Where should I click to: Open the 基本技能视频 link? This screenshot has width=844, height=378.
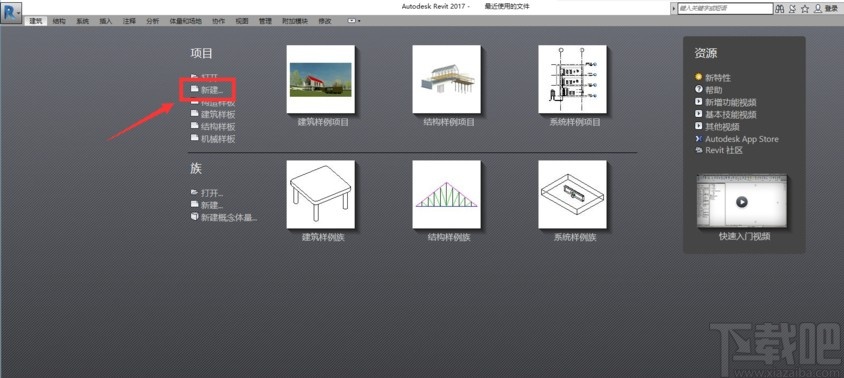pos(731,115)
